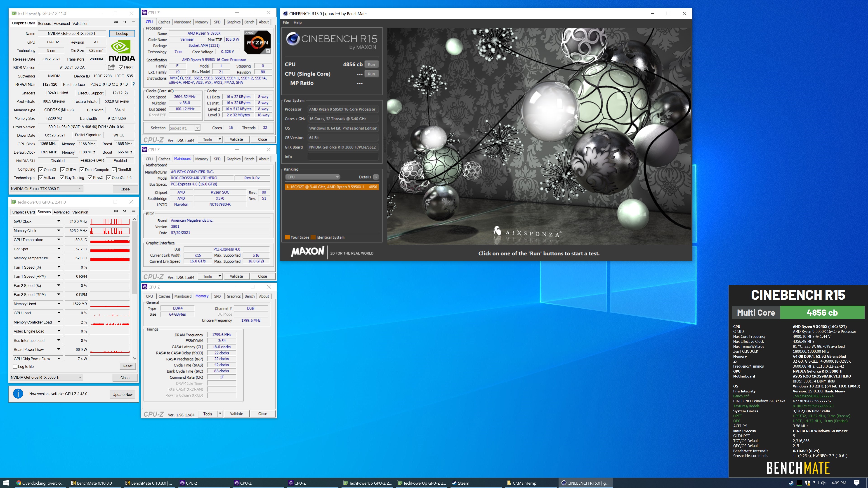Click the Details arrow in Cinebench Ranking
Viewport: 868px width, 488px height.
click(x=376, y=177)
